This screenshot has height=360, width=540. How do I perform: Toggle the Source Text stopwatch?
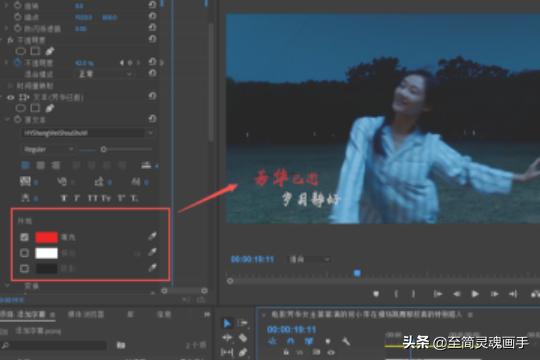(18, 120)
